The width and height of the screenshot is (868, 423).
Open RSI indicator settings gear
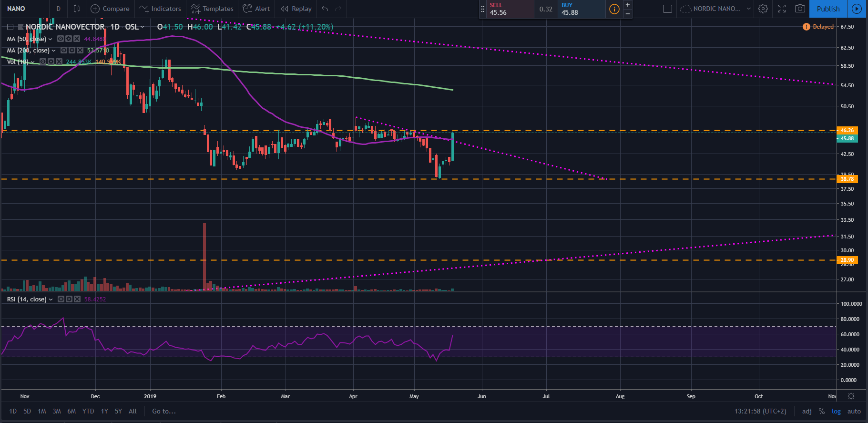pos(69,299)
